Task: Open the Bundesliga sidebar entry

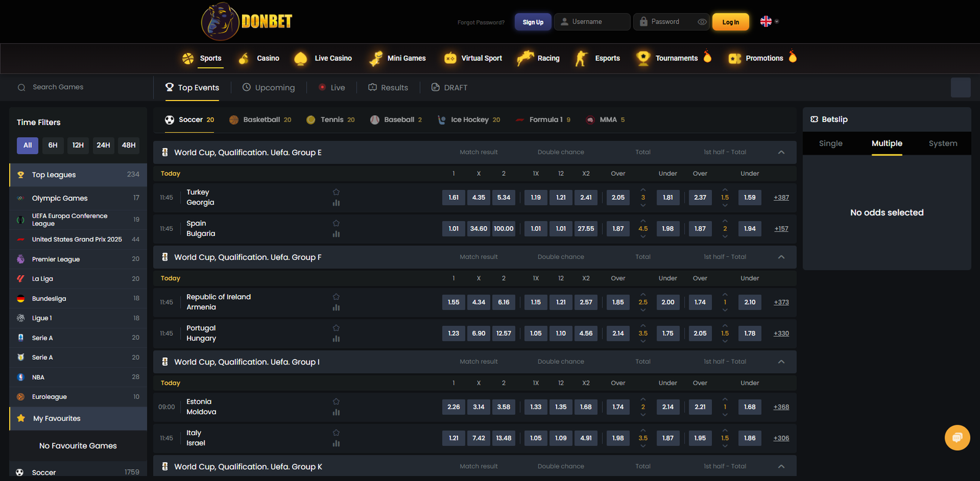Action: (x=78, y=298)
